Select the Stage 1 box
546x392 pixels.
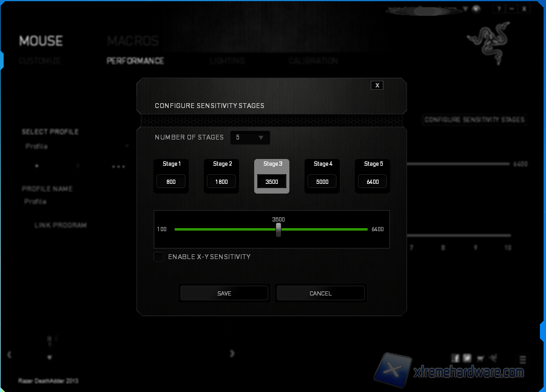(x=171, y=176)
